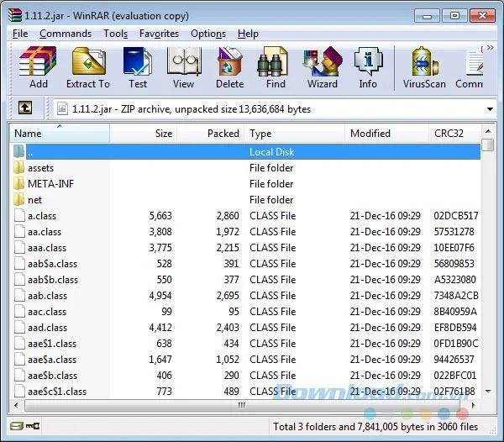504x442 pixels.
Task: Sort by the Name column header
Action: 60,133
